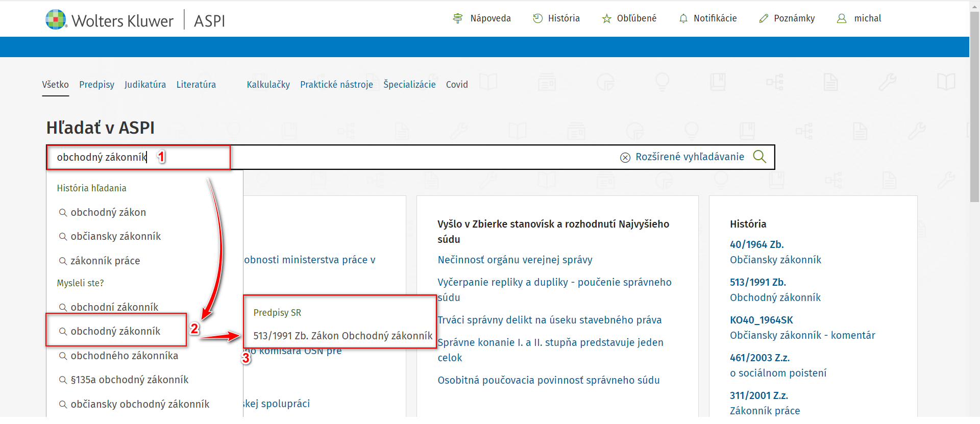Click the circled X icon beside Rozšírené vyhľadávanie

tap(625, 157)
